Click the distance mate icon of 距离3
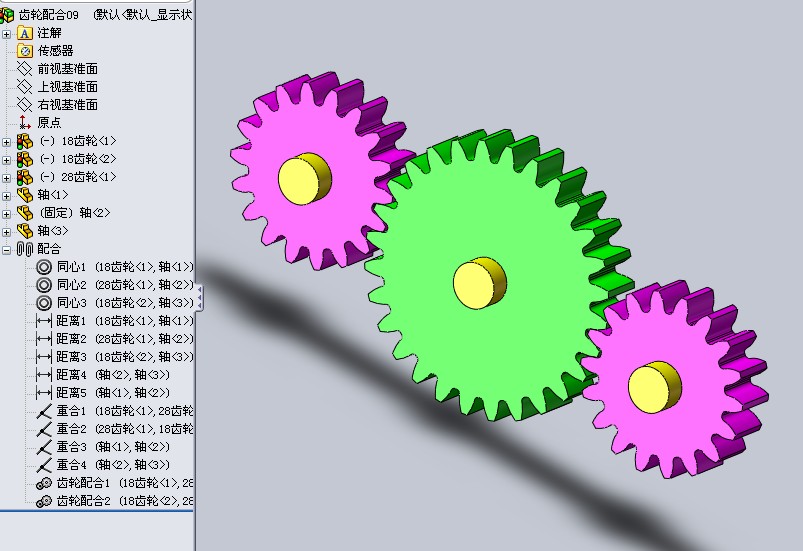This screenshot has height=551, width=803. click(x=44, y=357)
